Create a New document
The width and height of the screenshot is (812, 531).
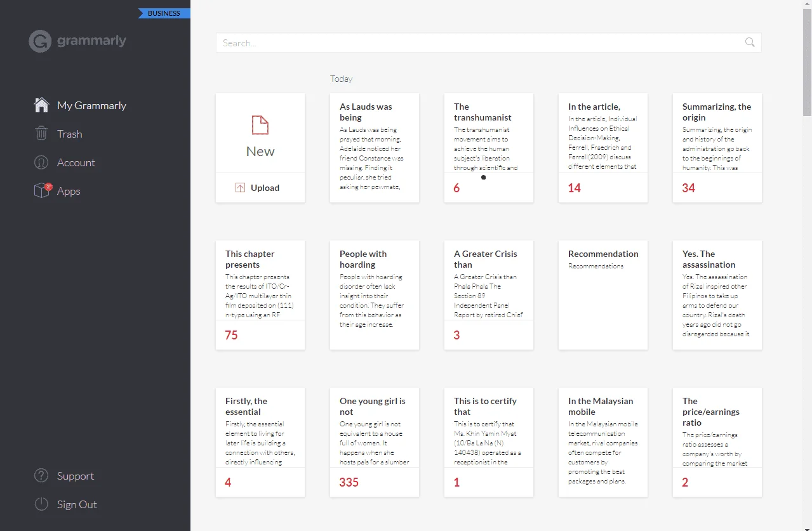click(x=260, y=133)
